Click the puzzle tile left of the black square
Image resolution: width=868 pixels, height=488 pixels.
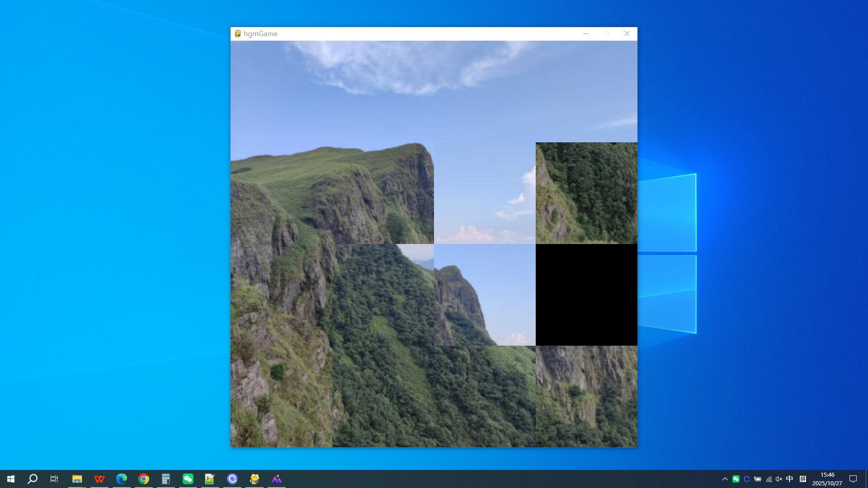tap(484, 295)
